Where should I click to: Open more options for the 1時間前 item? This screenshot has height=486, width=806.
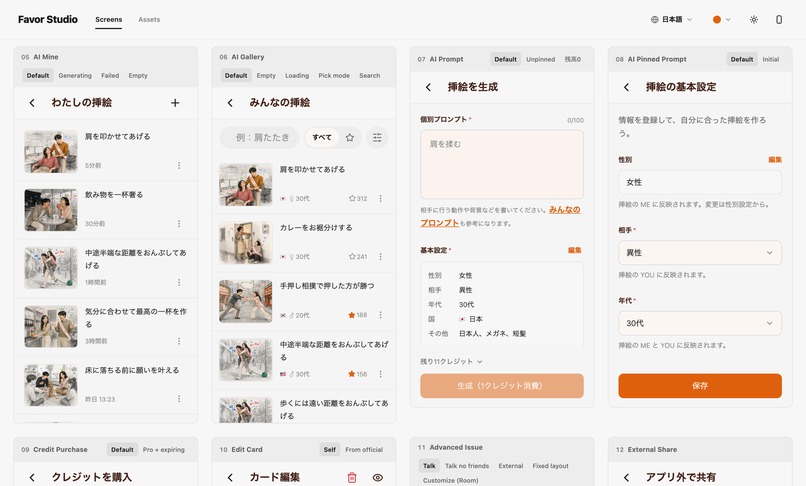[x=179, y=282]
